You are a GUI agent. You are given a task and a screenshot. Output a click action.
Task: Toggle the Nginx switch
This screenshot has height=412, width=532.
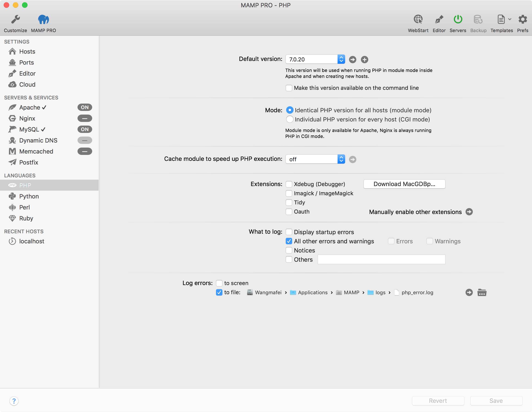85,118
